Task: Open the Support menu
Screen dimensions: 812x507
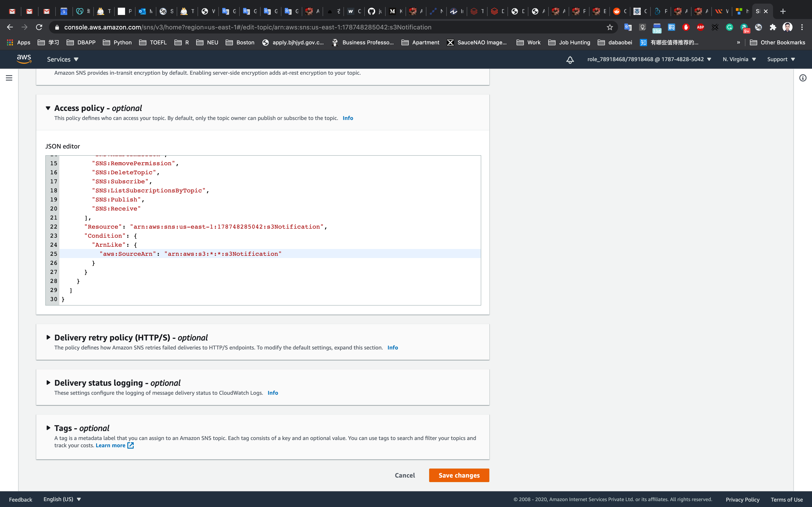Action: (781, 59)
